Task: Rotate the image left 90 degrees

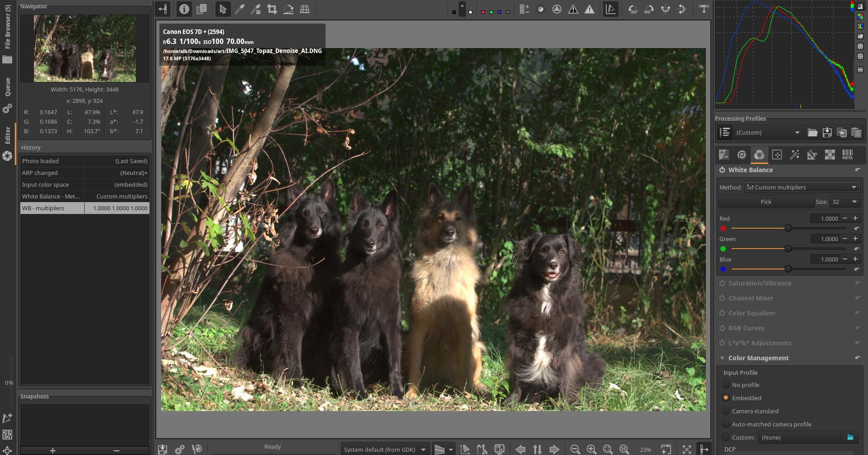Action: point(633,9)
